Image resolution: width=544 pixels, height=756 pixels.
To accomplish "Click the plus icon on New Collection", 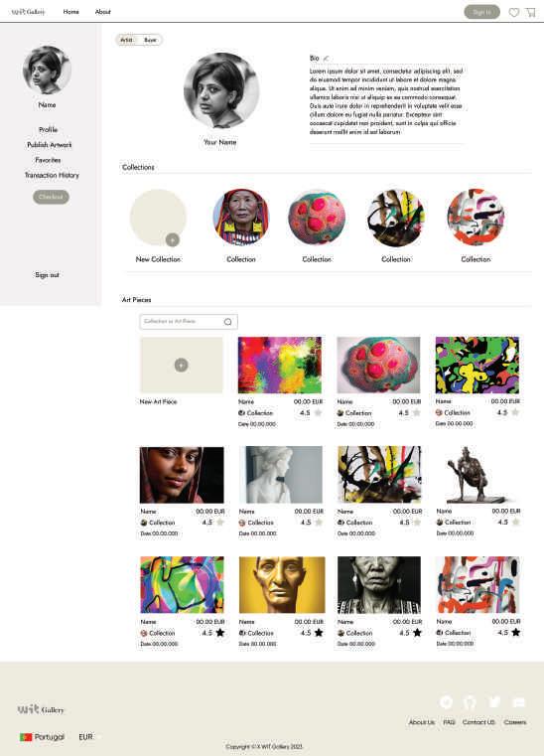I will coord(173,239).
